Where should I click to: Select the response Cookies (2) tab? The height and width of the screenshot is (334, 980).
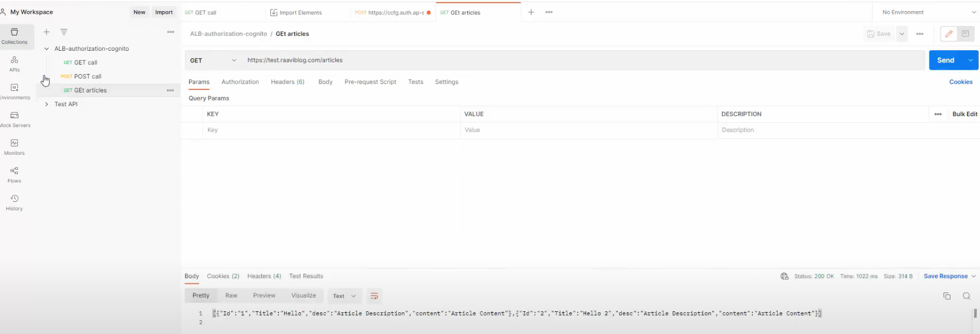(223, 276)
